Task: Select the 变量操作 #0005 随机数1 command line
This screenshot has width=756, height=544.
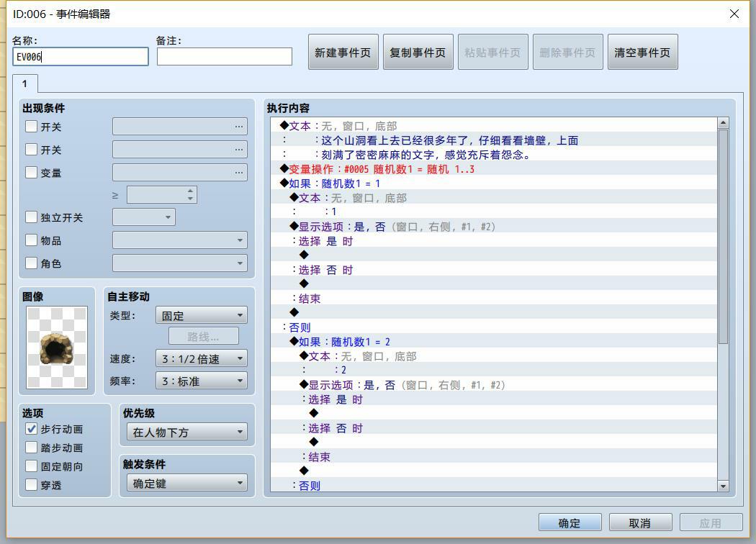Action: point(494,169)
